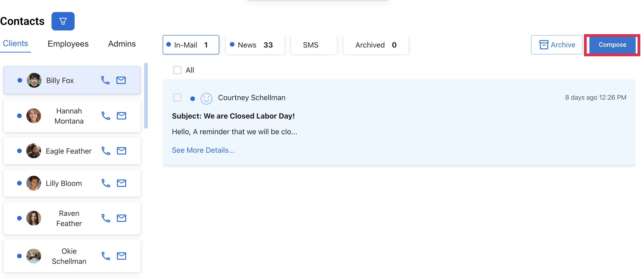Click the Compose button
This screenshot has width=644, height=280.
coord(612,45)
